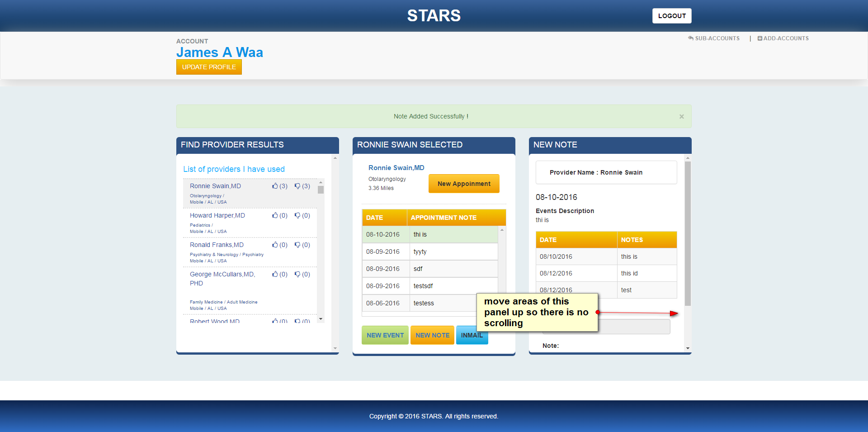This screenshot has height=432, width=868.
Task: Select George McCullars,MD, PHD provider
Action: [222, 279]
